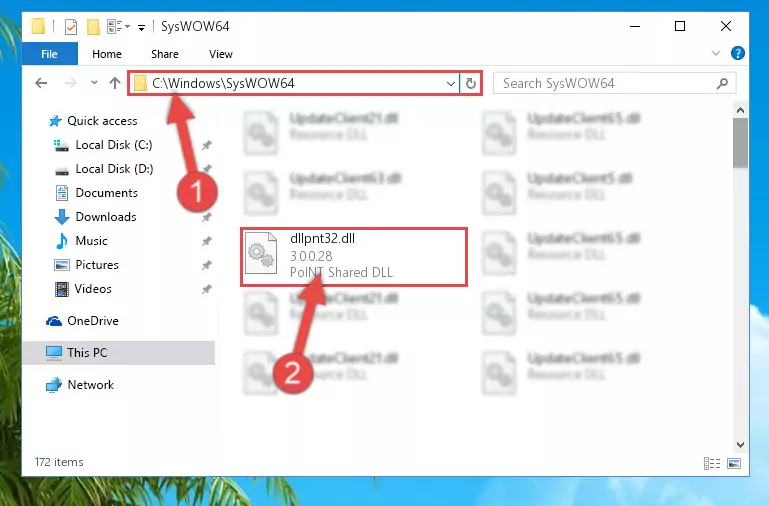This screenshot has height=506, width=769.
Task: Click the Videos film icon
Action: (x=62, y=289)
